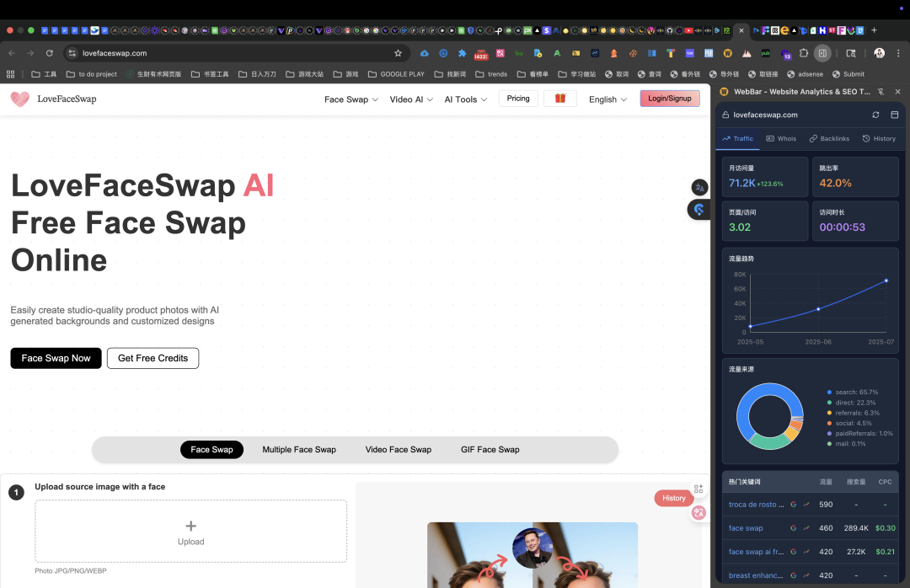Open the Chrome profile avatar
The image size is (910, 588).
(879, 53)
